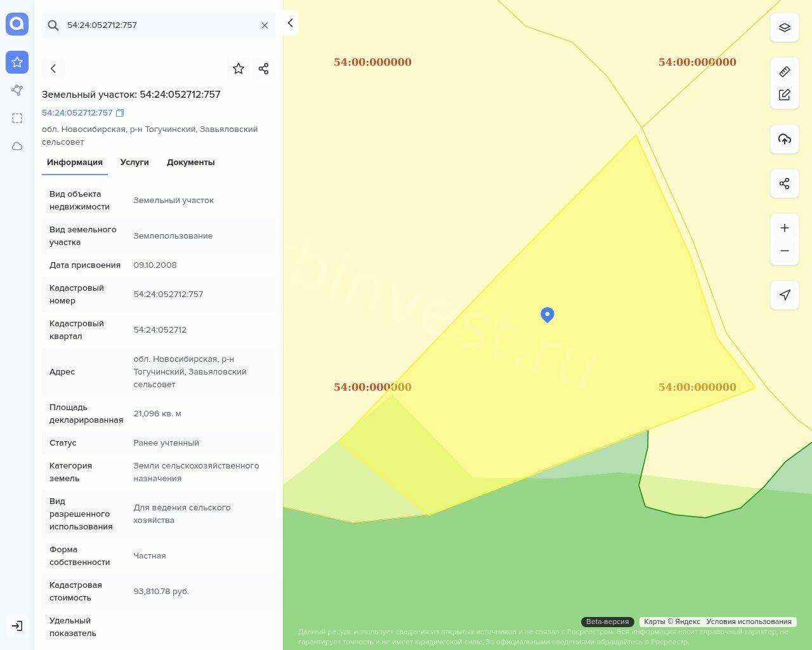Share this land parcel card
The image size is (812, 650).
coord(263,69)
